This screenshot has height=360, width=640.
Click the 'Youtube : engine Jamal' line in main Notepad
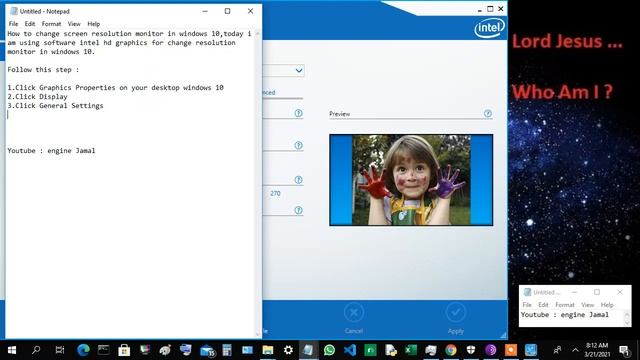point(51,151)
